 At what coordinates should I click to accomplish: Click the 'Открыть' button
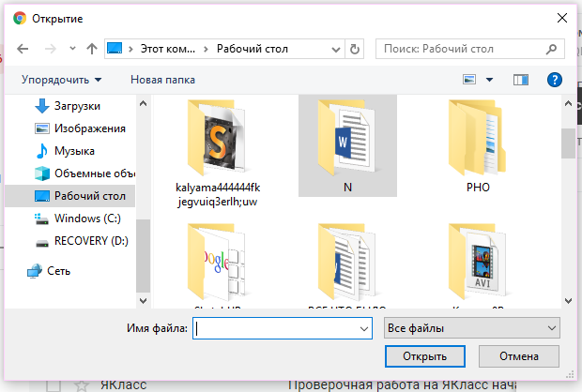(424, 356)
